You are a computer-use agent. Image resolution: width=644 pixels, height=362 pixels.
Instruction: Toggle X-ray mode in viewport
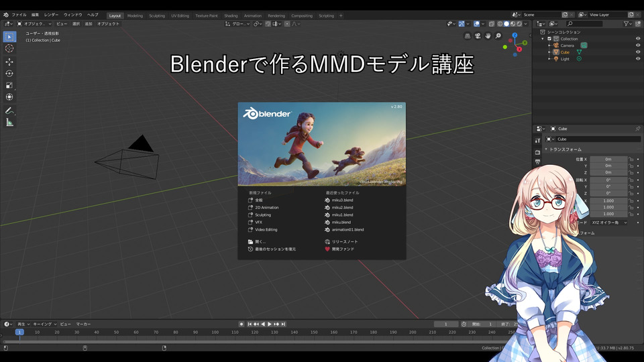(491, 24)
